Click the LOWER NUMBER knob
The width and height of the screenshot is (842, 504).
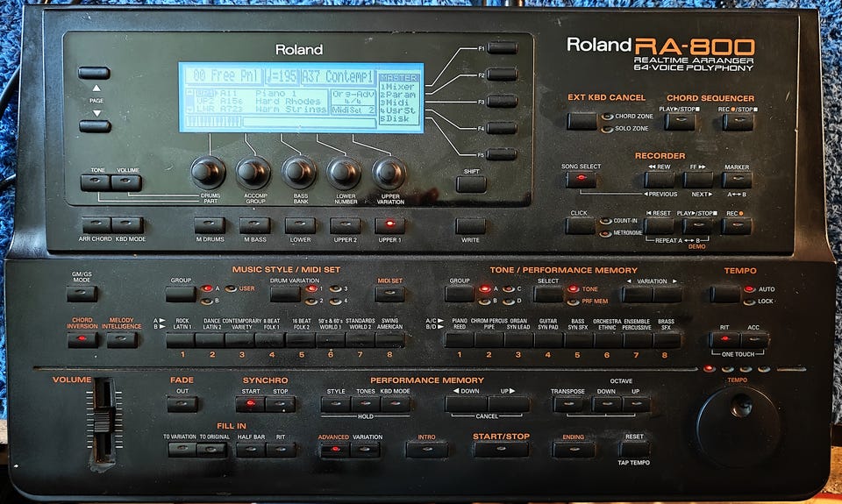click(x=344, y=172)
